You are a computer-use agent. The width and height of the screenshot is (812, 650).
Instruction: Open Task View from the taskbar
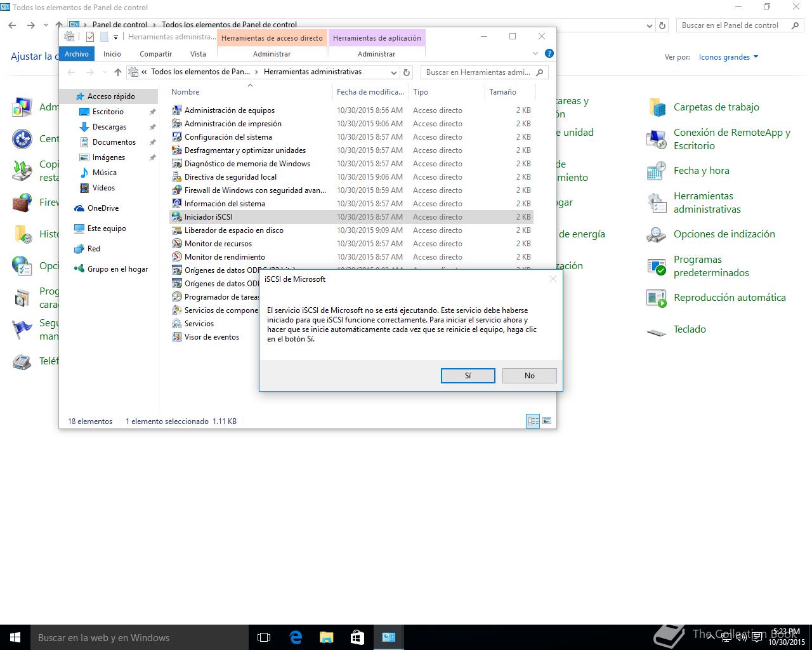click(264, 637)
